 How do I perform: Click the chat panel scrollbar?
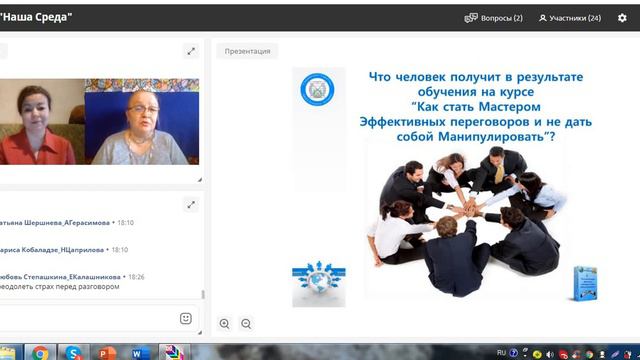[x=203, y=294]
